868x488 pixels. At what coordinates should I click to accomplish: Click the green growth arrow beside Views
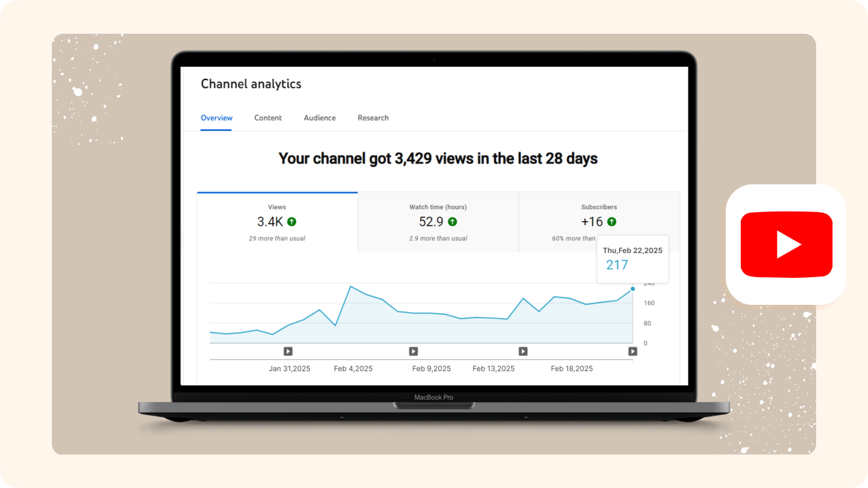292,222
